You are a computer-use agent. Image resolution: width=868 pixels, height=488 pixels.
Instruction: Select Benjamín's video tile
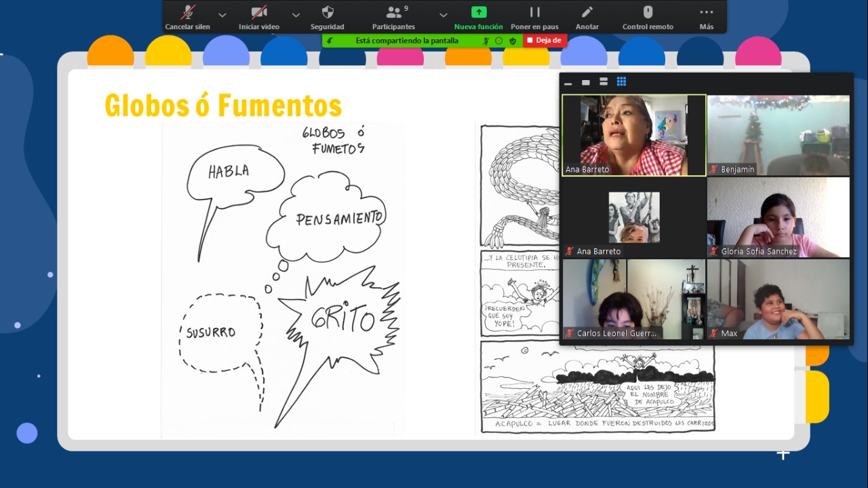tap(778, 135)
